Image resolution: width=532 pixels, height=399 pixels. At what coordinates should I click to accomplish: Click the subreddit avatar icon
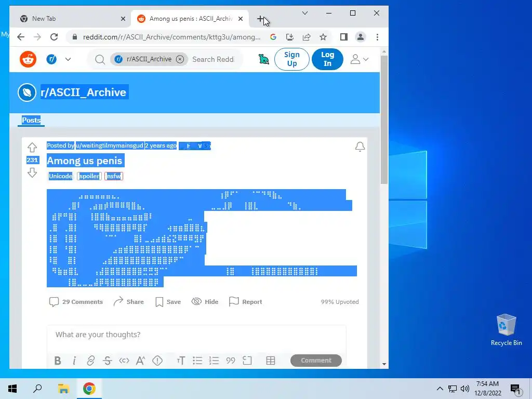click(x=27, y=92)
